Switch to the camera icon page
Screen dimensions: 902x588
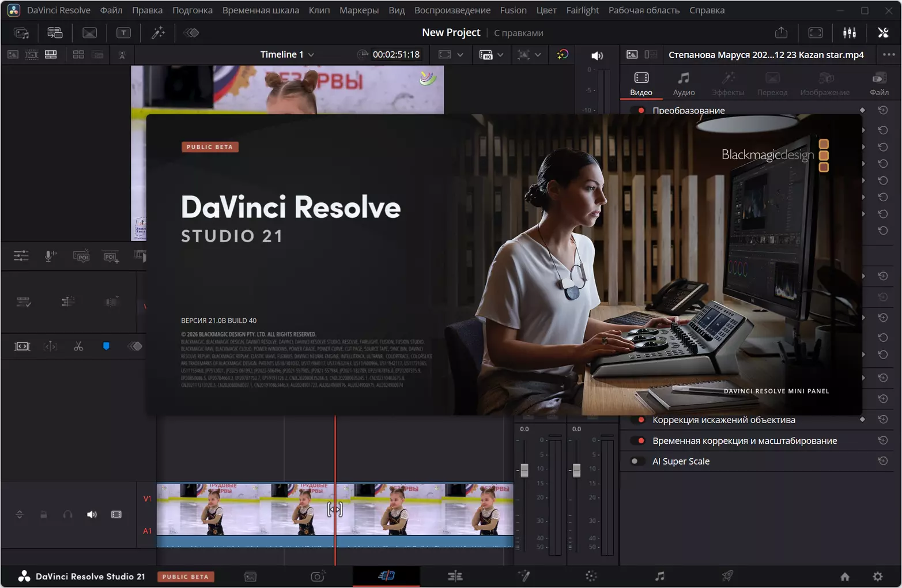318,576
